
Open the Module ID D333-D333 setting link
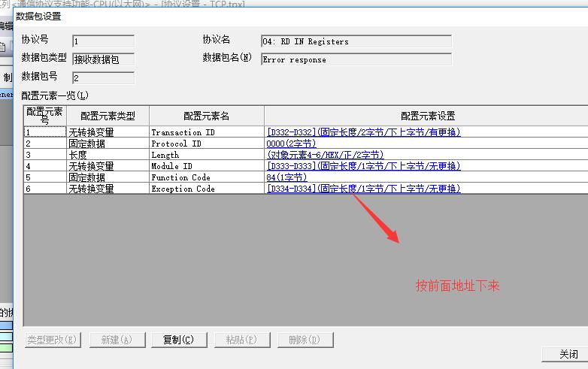[363, 166]
